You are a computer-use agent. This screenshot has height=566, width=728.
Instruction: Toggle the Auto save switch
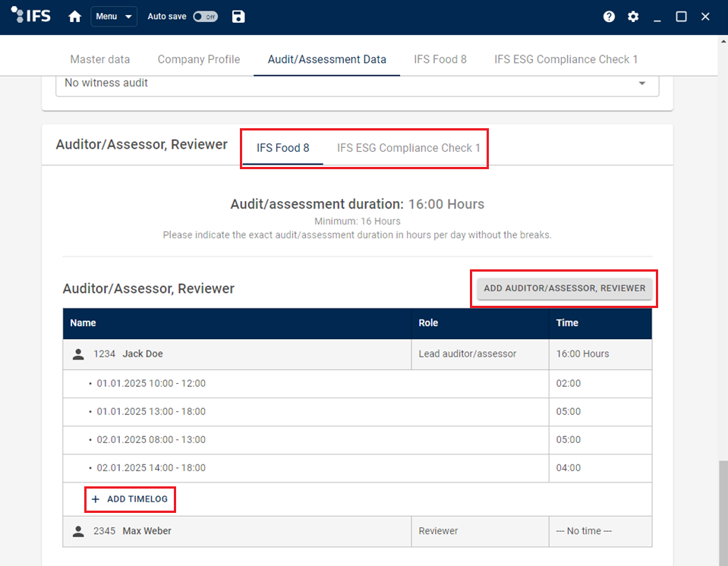pos(205,17)
